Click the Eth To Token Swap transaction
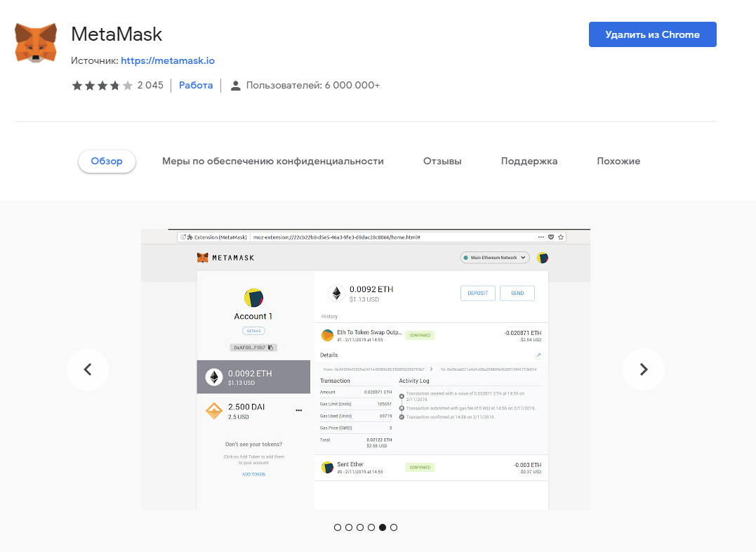The width and height of the screenshot is (756, 552). 431,336
